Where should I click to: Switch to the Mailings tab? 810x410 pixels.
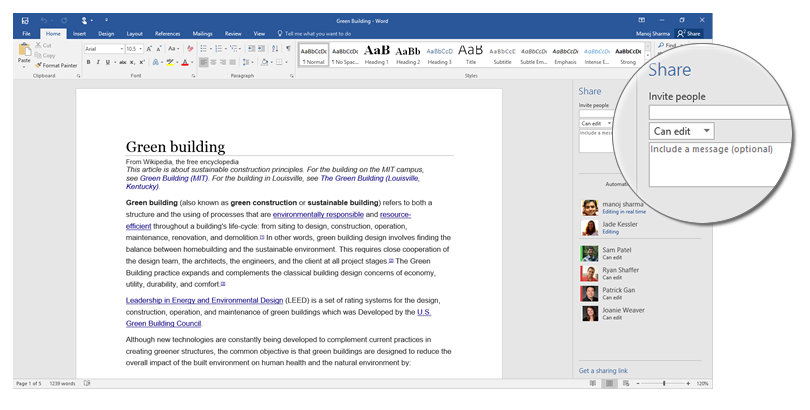pyautogui.click(x=202, y=34)
